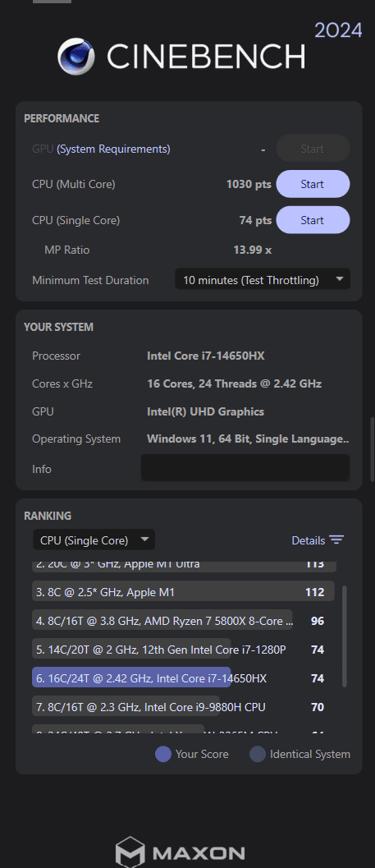Screen dimensions: 375x868
Task: Select the Apple M1 ranking row
Action: click(183, 592)
